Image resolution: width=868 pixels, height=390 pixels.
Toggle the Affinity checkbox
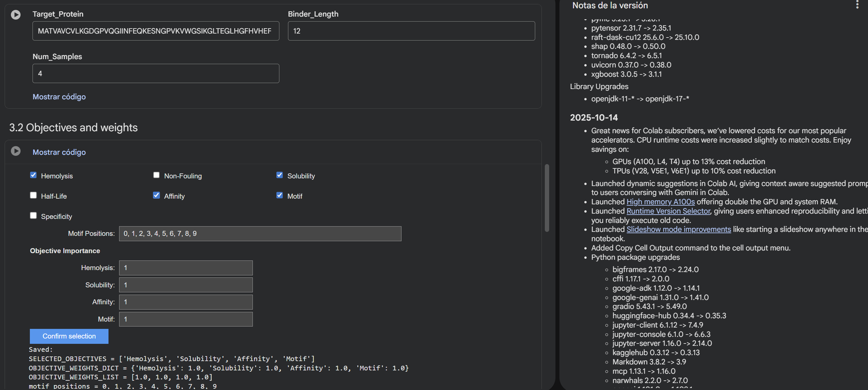coord(156,195)
